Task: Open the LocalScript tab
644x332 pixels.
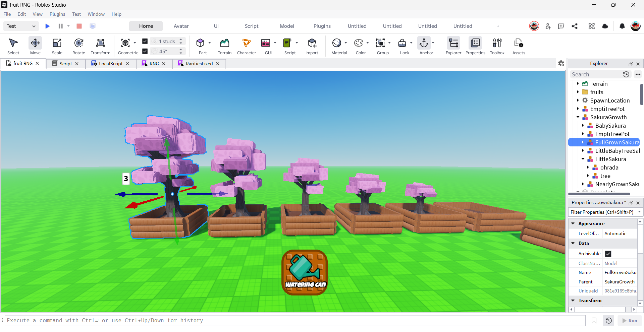Action: [x=111, y=64]
